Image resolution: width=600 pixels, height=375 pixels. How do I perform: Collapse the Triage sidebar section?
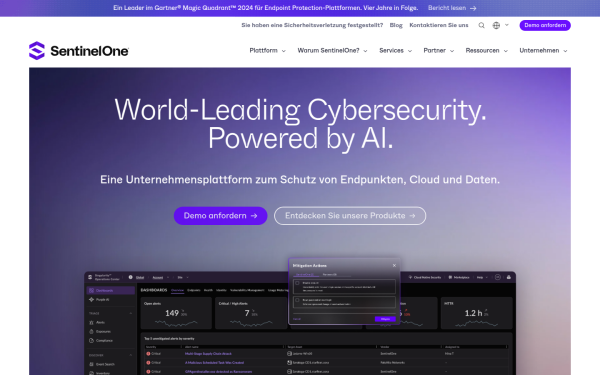[x=131, y=313]
